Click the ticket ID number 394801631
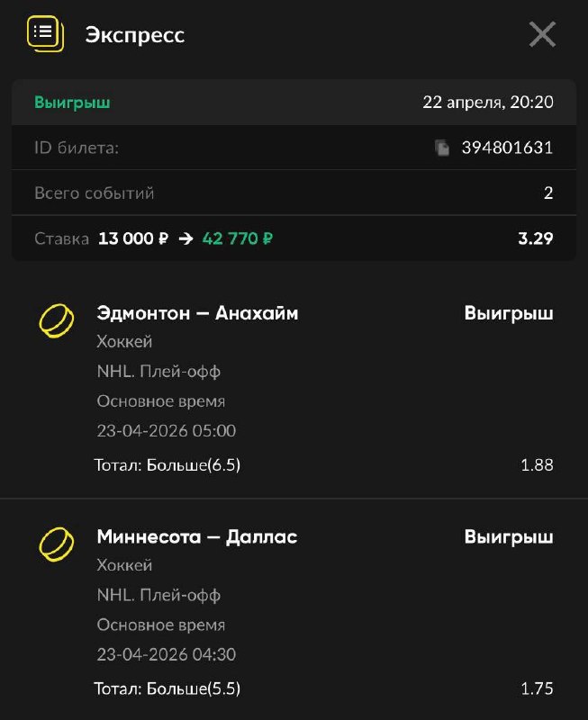Image resolution: width=588 pixels, height=720 pixels. click(x=507, y=148)
